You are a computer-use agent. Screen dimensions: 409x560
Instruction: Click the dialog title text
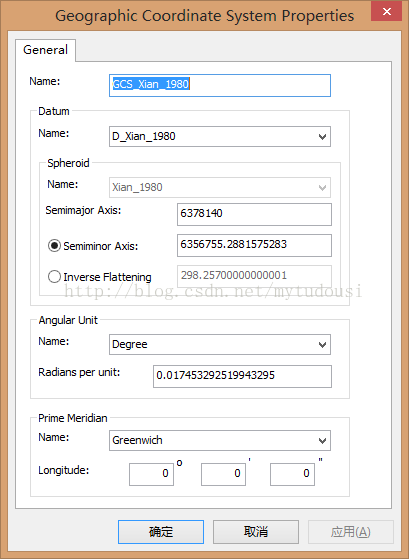click(x=205, y=16)
